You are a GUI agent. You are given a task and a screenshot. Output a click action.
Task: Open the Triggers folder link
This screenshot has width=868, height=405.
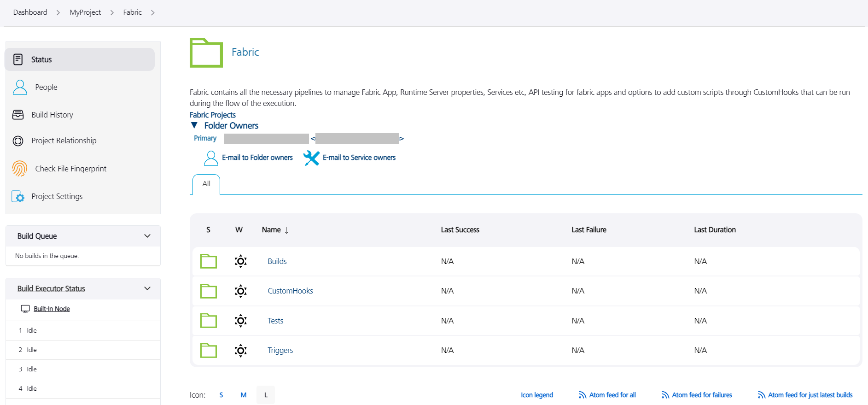click(280, 350)
